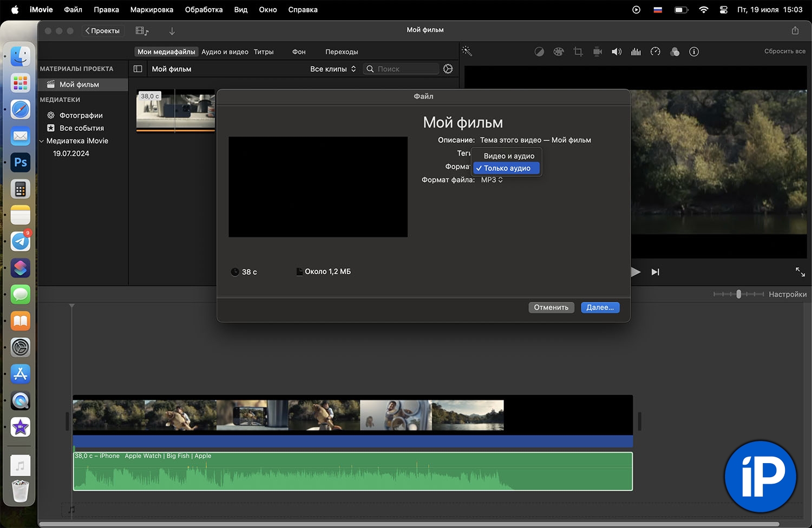Switch to the 'Титры' tab

(x=264, y=52)
